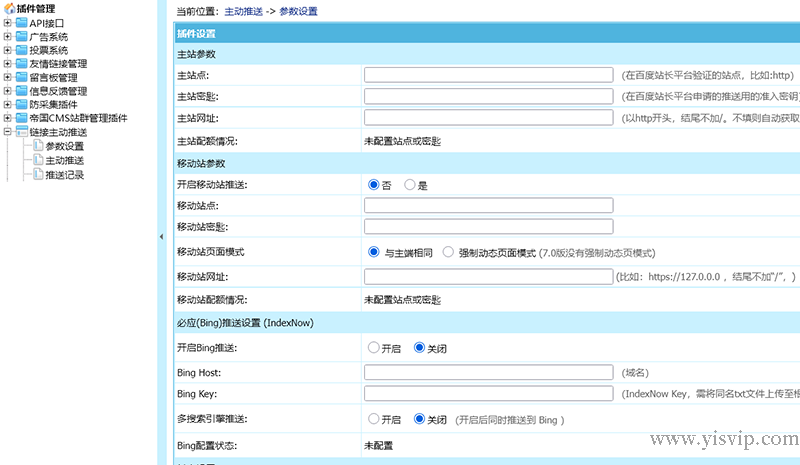This screenshot has height=465, width=800.
Task: Collapse the 链接主动推送 tree node
Action: click(7, 132)
